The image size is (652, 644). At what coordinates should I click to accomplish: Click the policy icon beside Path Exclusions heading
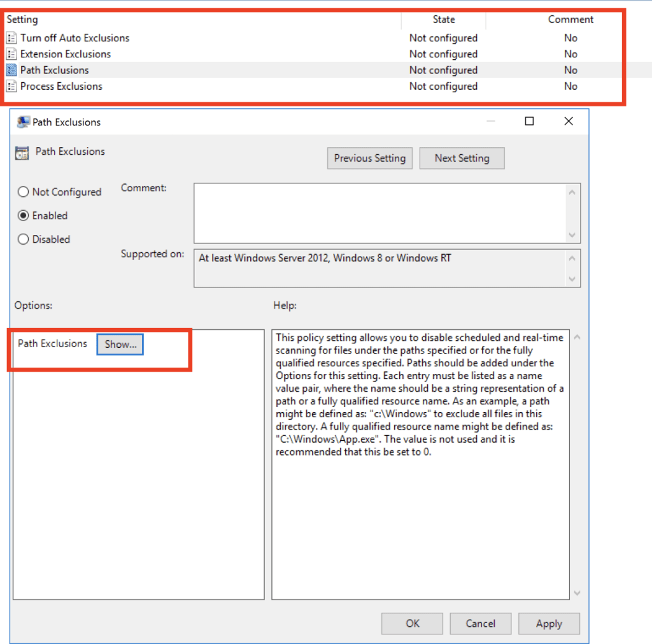22,152
